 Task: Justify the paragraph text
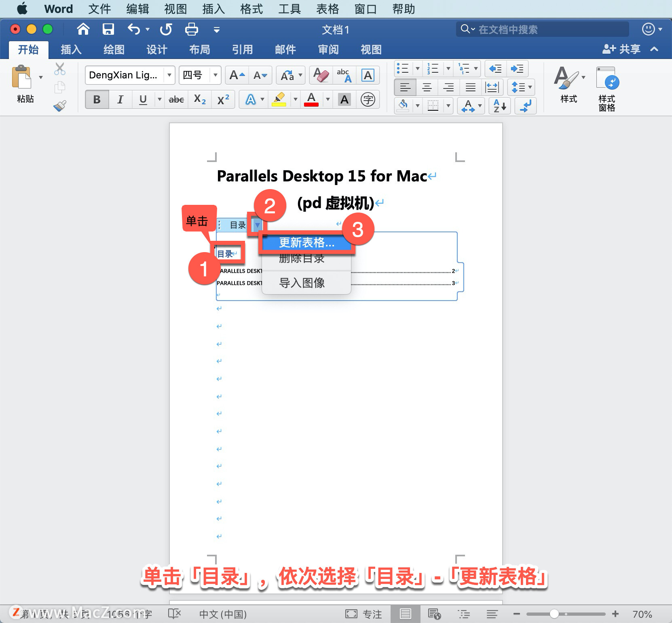[x=471, y=87]
